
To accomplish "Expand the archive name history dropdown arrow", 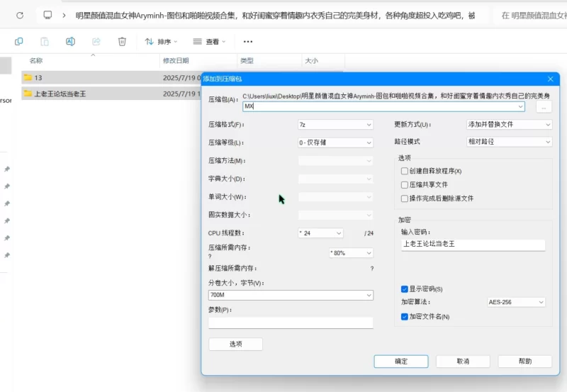I will pyautogui.click(x=520, y=106).
